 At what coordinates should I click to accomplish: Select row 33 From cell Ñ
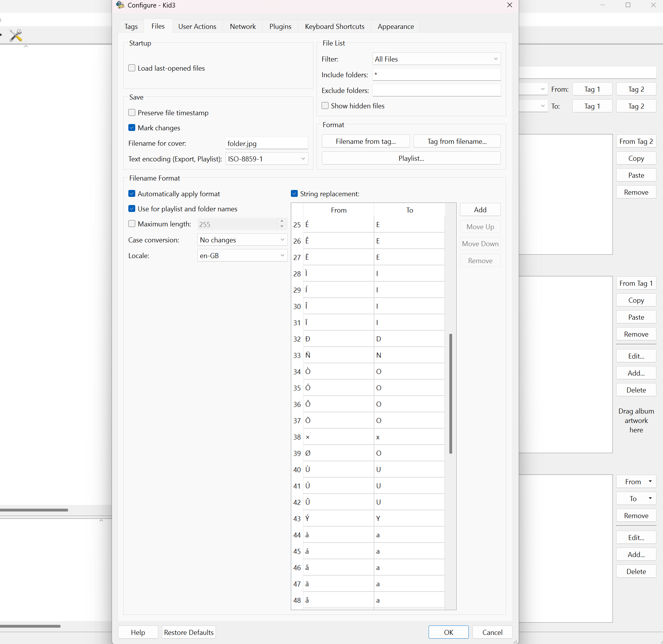coord(338,355)
